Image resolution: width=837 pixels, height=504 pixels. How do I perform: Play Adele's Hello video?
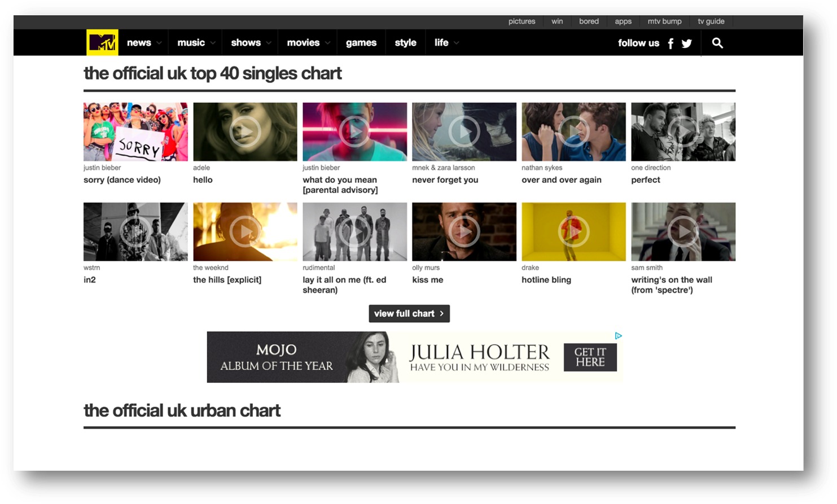click(245, 132)
